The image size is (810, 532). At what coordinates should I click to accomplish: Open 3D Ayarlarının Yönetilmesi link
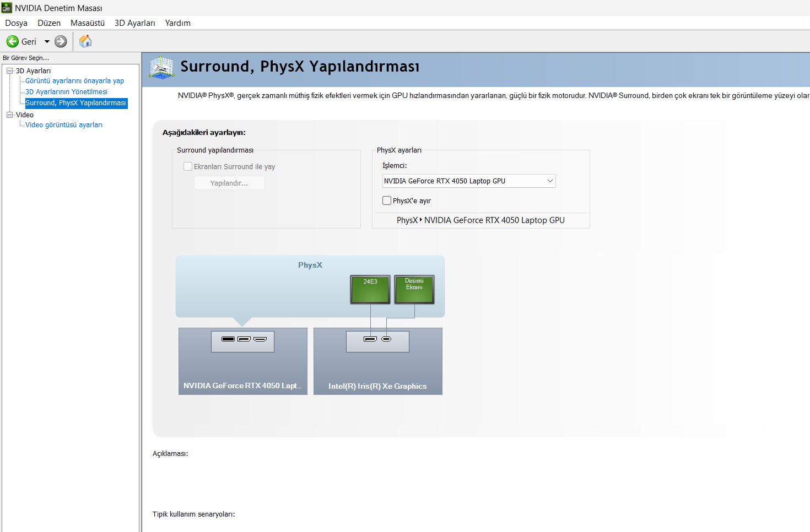point(66,92)
